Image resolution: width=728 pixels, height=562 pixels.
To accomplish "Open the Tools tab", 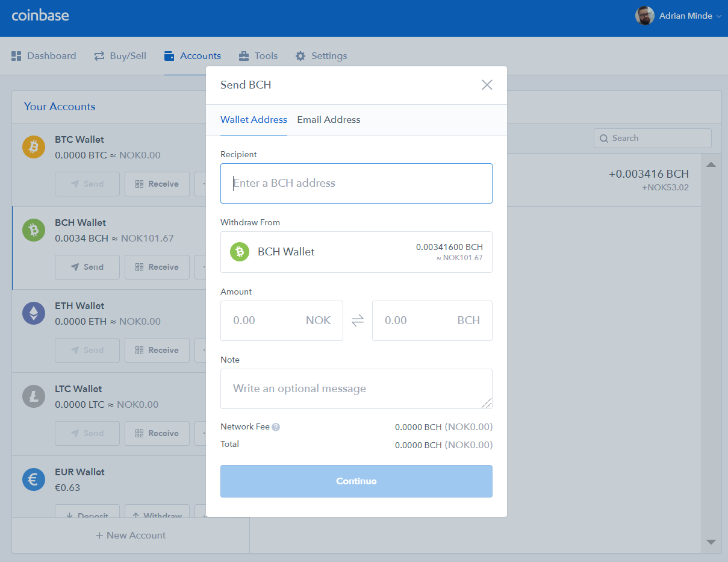I will click(258, 55).
